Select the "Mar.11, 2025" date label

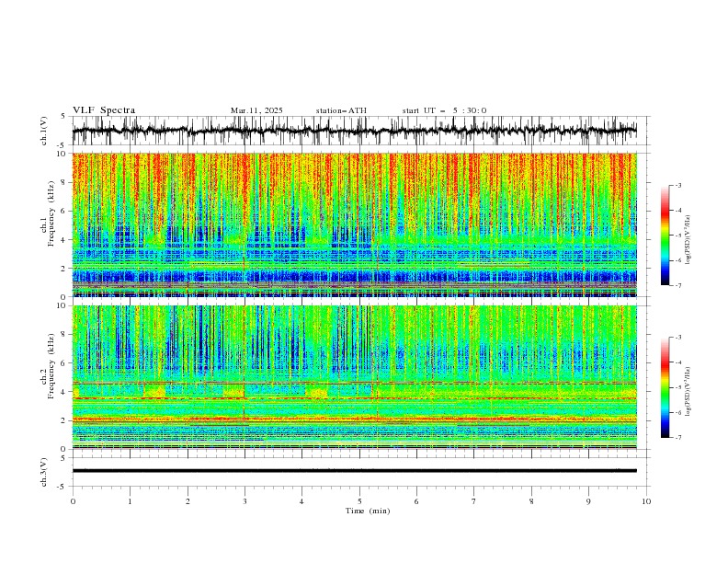[x=256, y=110]
